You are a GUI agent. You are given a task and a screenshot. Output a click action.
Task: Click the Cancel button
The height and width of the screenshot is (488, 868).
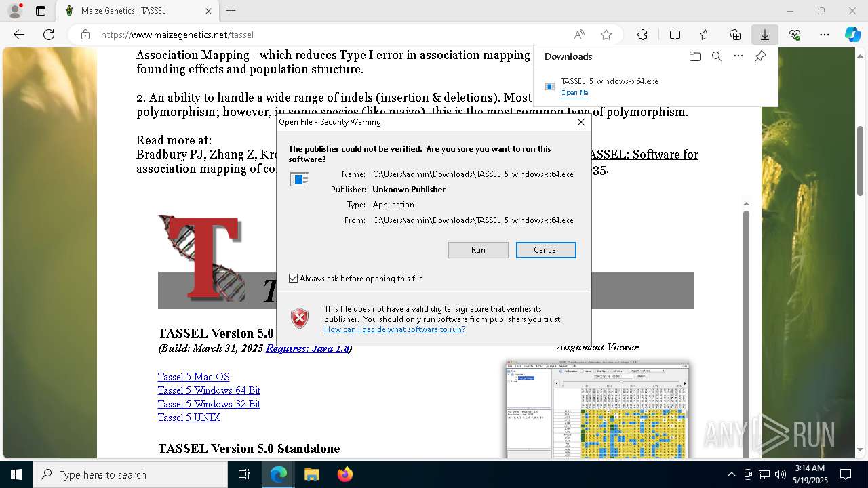click(x=546, y=250)
